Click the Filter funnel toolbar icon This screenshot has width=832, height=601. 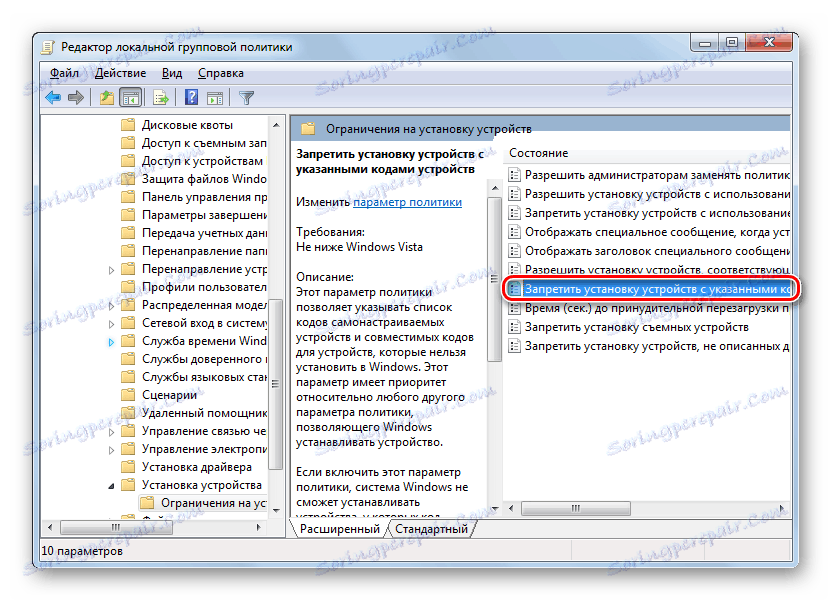click(246, 98)
